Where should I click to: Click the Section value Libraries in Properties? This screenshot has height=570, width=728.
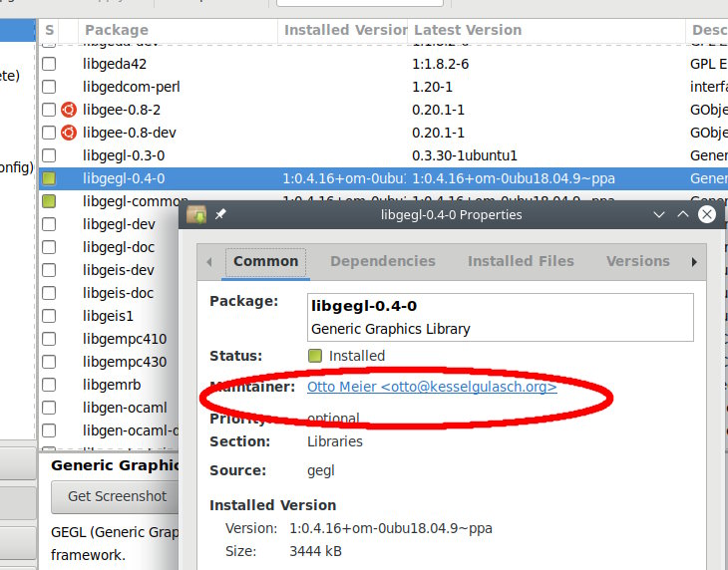pyautogui.click(x=335, y=441)
